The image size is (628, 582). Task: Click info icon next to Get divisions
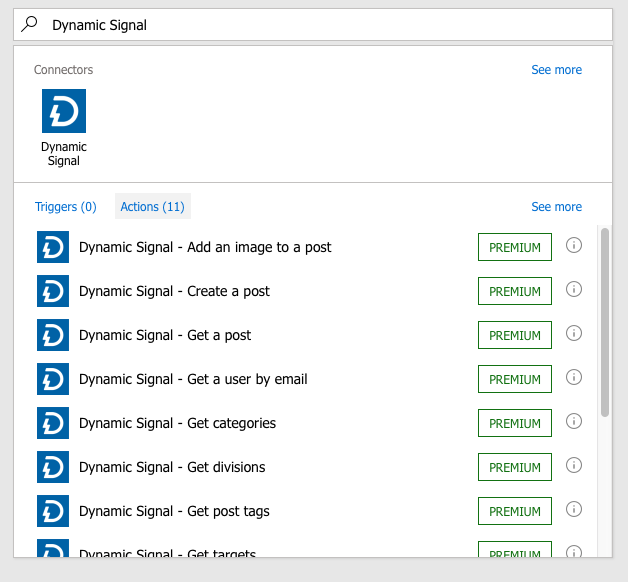tap(574, 465)
